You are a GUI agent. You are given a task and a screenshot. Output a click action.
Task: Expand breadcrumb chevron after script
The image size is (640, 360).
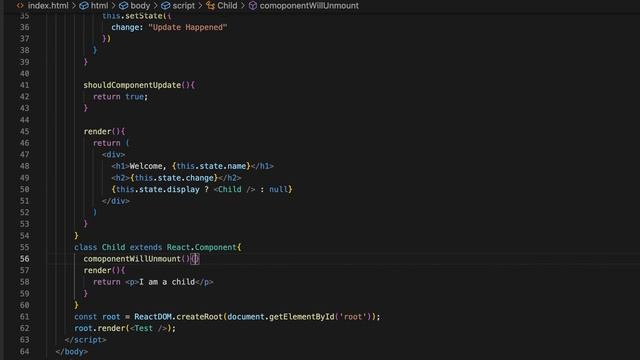coord(200,6)
